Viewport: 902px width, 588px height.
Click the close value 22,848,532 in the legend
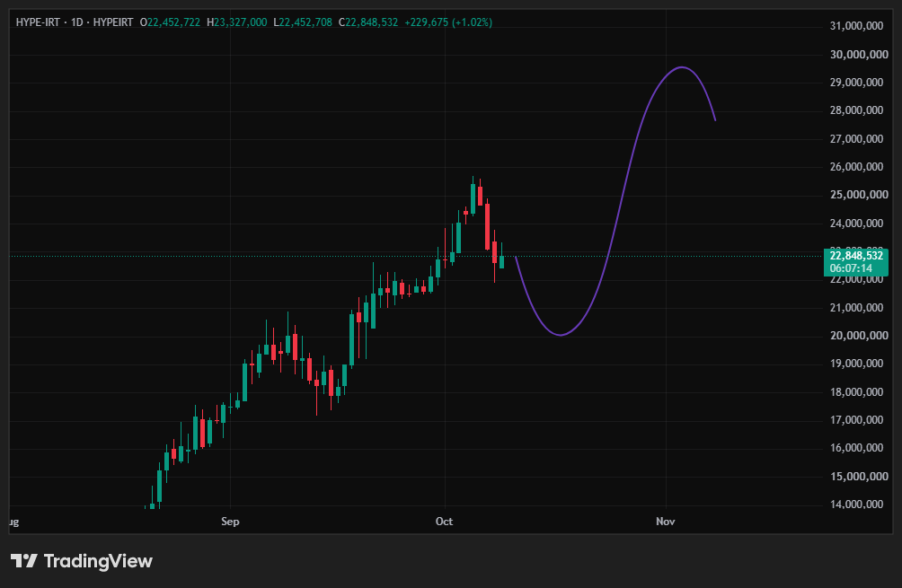(x=372, y=22)
